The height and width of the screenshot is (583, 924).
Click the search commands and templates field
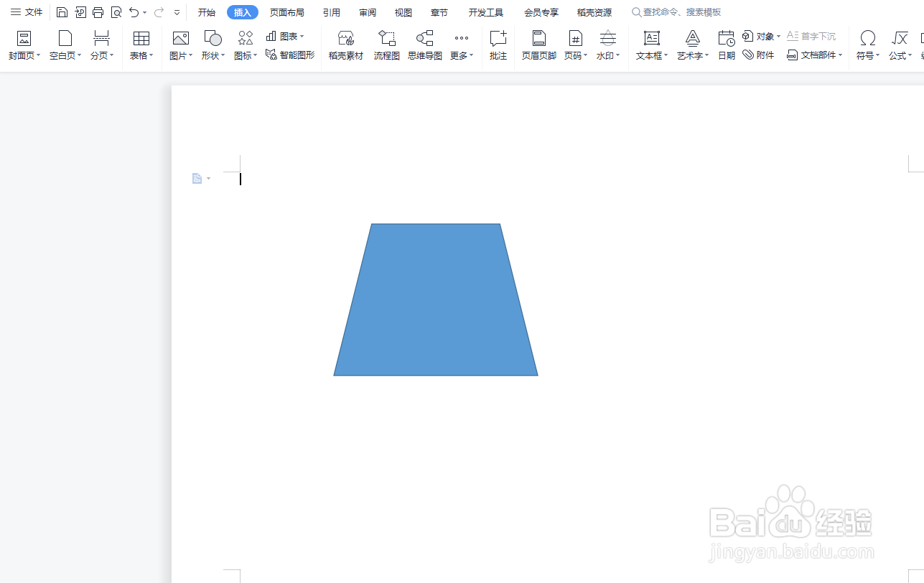click(676, 12)
